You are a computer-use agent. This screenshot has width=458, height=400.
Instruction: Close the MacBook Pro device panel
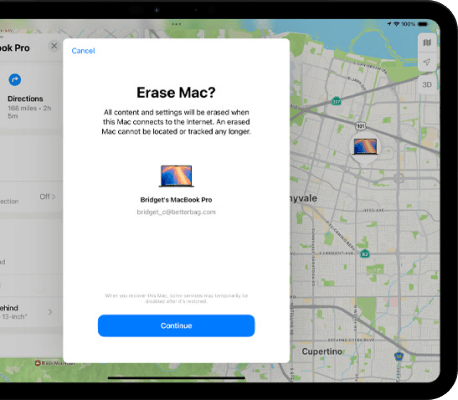(x=54, y=46)
